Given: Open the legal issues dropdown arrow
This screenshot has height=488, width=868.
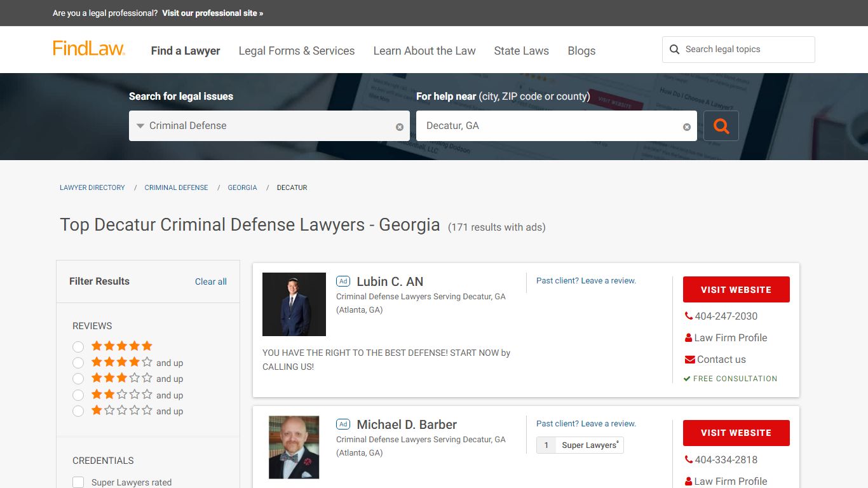Looking at the screenshot, I should pyautogui.click(x=140, y=126).
